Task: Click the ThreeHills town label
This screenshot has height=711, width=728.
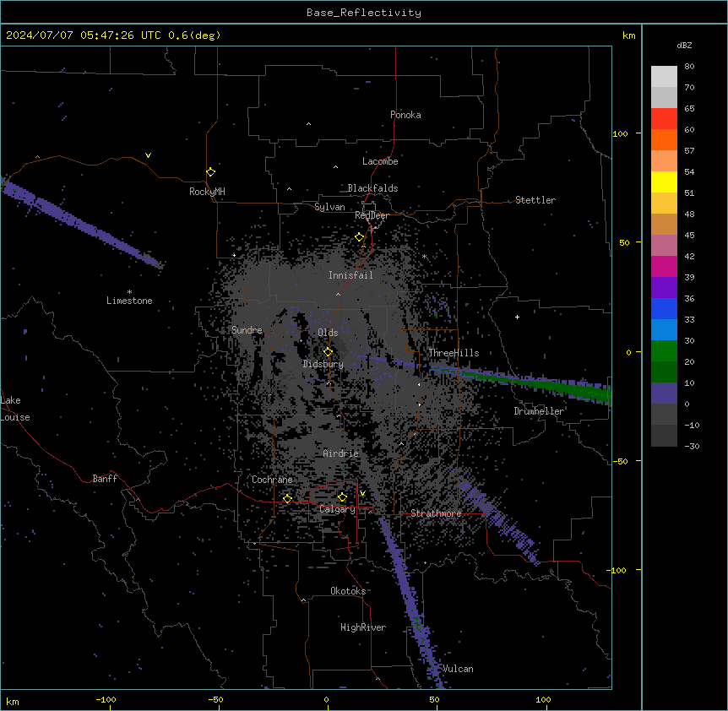Action: click(454, 353)
